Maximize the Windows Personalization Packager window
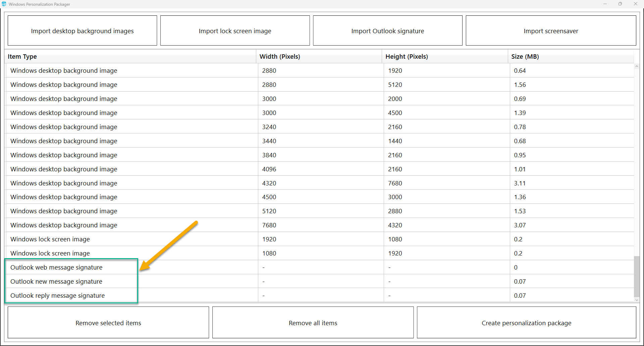644x346 pixels. (620, 4)
